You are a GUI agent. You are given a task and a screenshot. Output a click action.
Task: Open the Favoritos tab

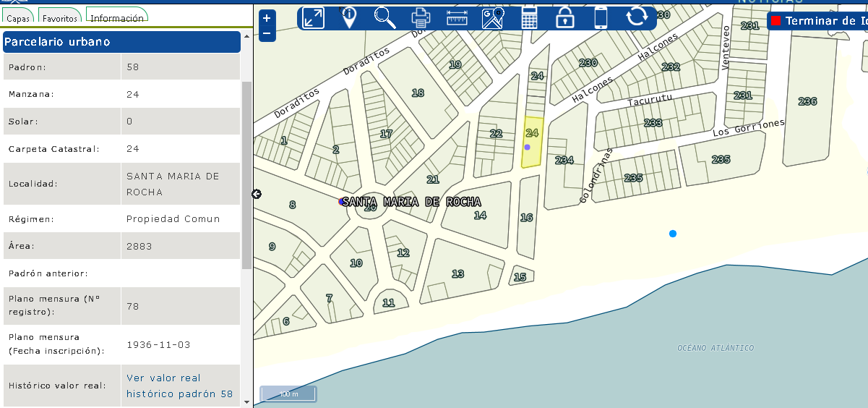pos(59,18)
